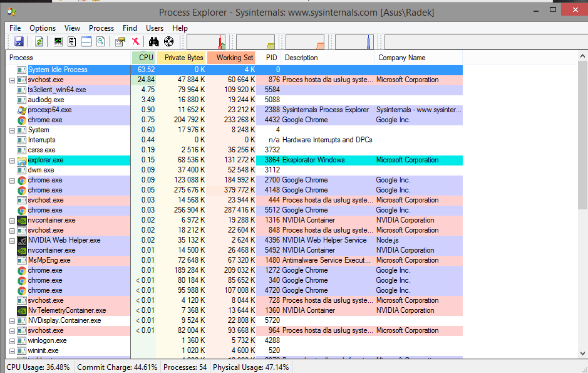
Task: Sort by the PID column header
Action: click(269, 58)
